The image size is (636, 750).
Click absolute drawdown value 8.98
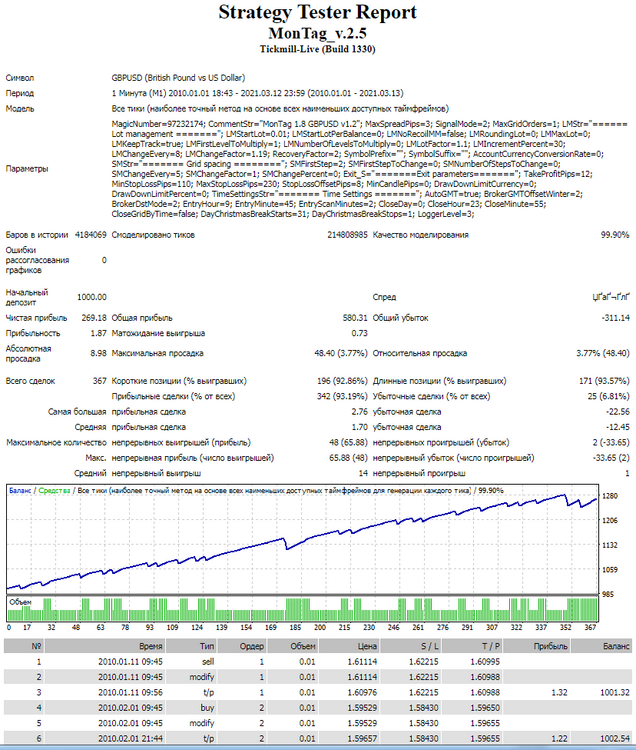(x=99, y=353)
